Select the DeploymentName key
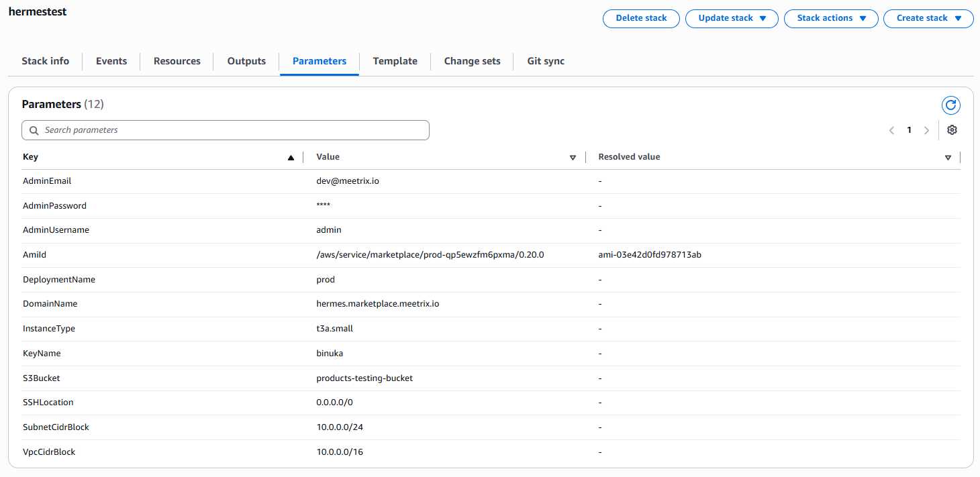The width and height of the screenshot is (980, 477). [59, 280]
